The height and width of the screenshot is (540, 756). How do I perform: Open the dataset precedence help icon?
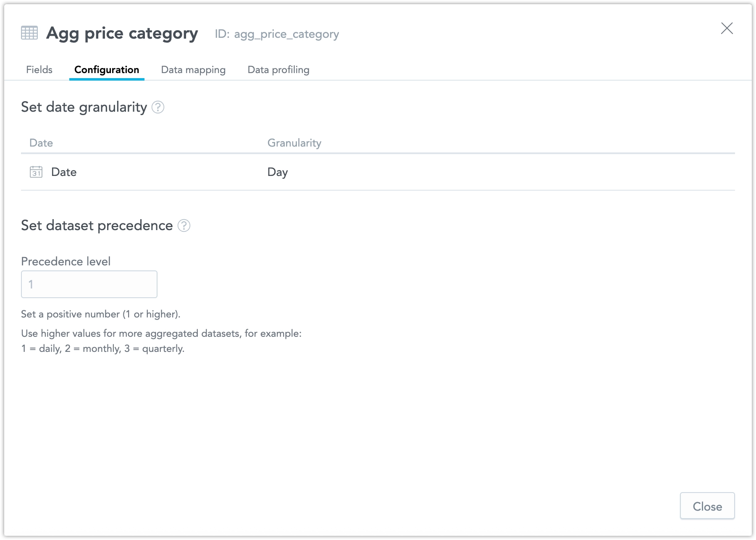point(184,226)
